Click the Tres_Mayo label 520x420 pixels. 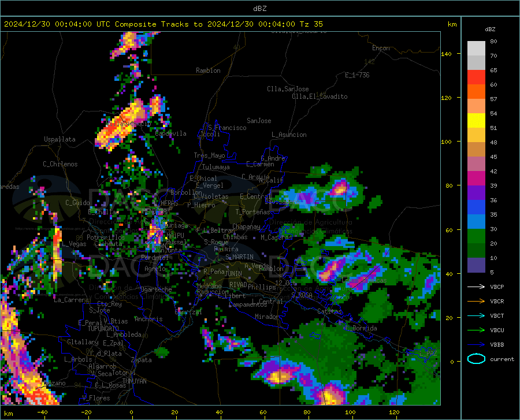(x=209, y=155)
